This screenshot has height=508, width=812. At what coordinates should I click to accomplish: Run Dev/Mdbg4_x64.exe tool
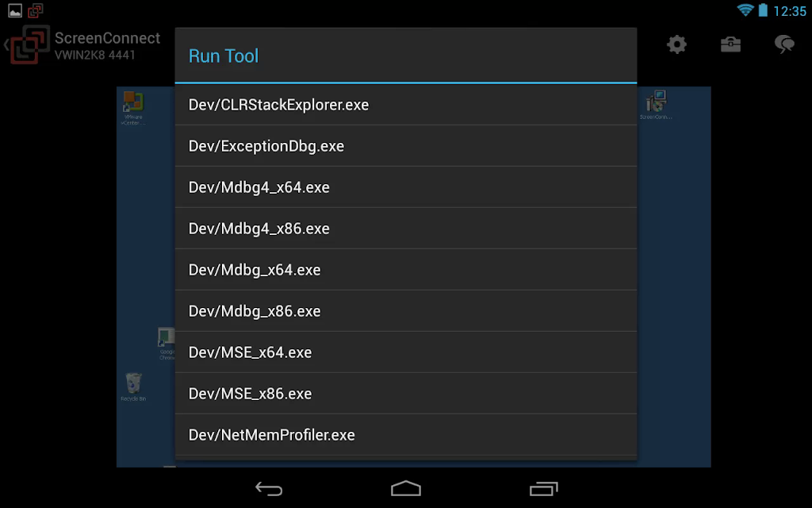[x=405, y=187]
